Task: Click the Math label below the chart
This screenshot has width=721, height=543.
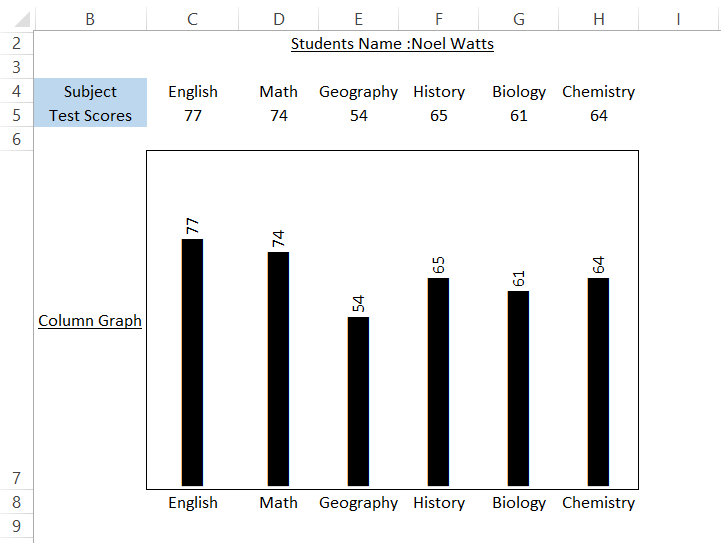Action: point(278,503)
